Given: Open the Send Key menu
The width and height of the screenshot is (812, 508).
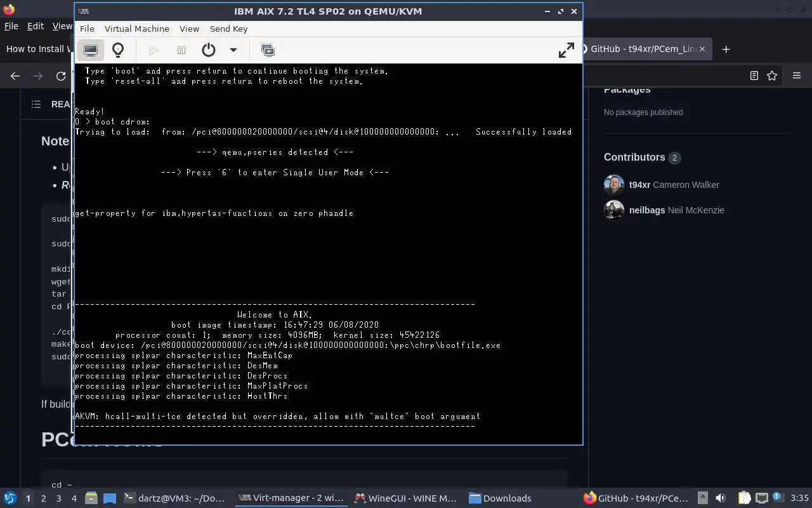Looking at the screenshot, I should point(228,29).
